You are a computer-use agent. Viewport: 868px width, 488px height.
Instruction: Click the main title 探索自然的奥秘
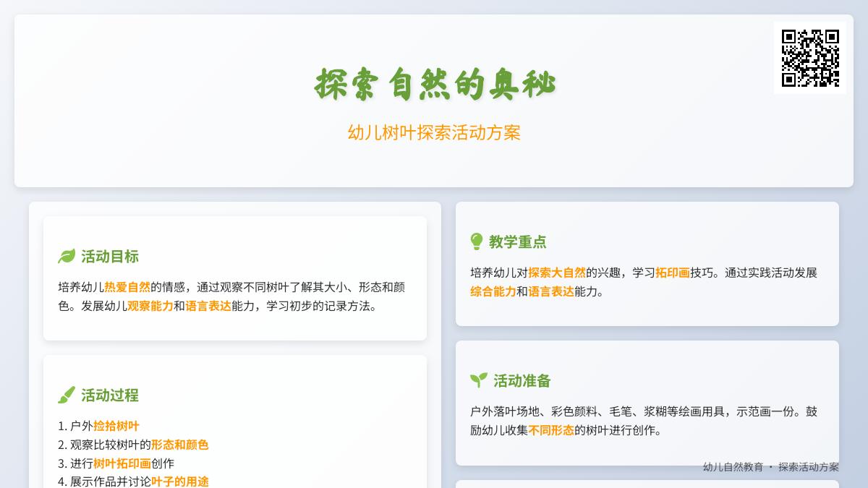[434, 84]
